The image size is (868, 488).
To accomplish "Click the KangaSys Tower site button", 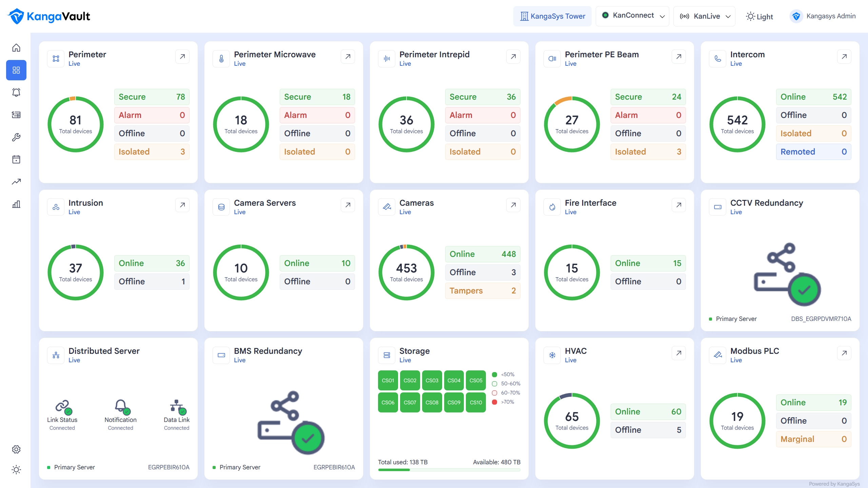I will point(552,16).
